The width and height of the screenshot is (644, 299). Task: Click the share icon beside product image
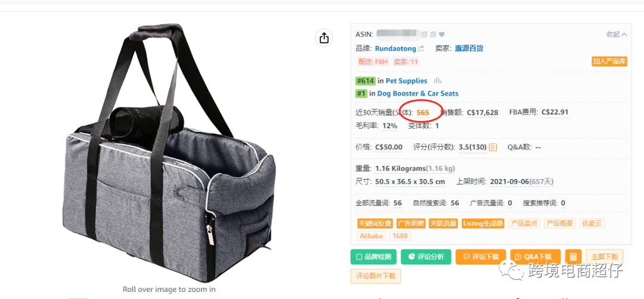pos(324,38)
